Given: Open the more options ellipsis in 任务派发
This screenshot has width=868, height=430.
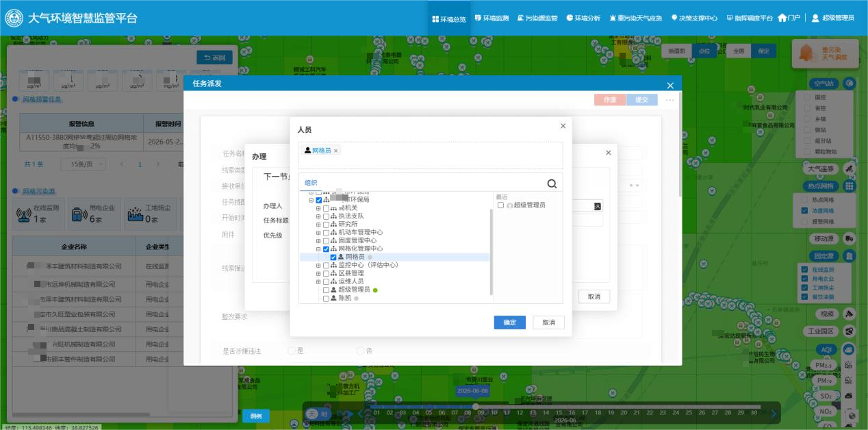Looking at the screenshot, I should click(x=669, y=100).
